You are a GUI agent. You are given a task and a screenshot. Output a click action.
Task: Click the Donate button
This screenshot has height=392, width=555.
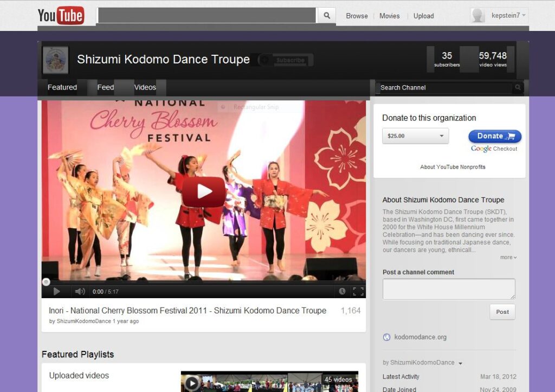[x=494, y=136]
